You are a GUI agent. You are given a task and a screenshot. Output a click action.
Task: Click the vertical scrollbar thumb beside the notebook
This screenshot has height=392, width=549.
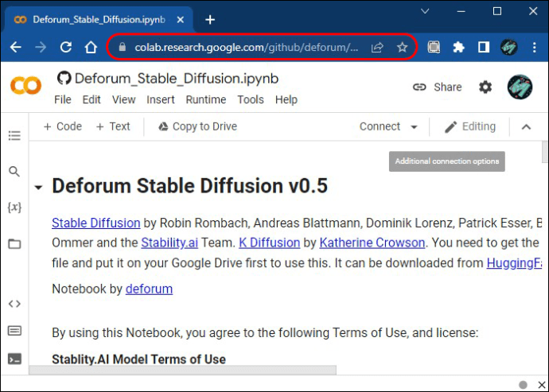pyautogui.click(x=545, y=150)
